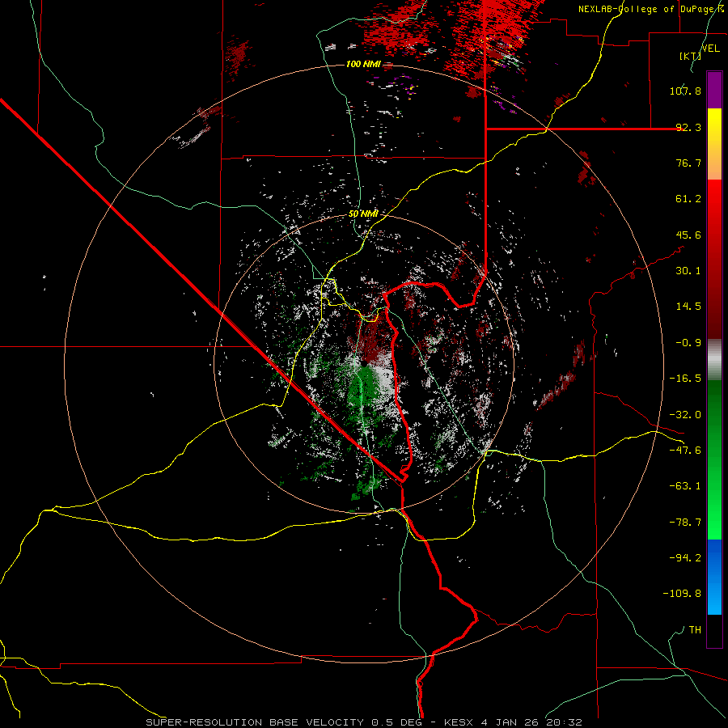Pick the purple segment of the velocity color bar

(714, 90)
